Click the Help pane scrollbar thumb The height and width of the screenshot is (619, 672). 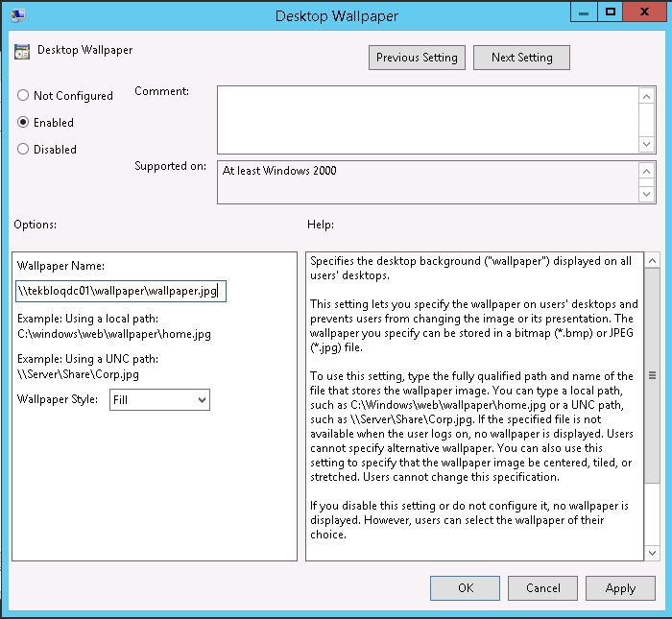652,375
